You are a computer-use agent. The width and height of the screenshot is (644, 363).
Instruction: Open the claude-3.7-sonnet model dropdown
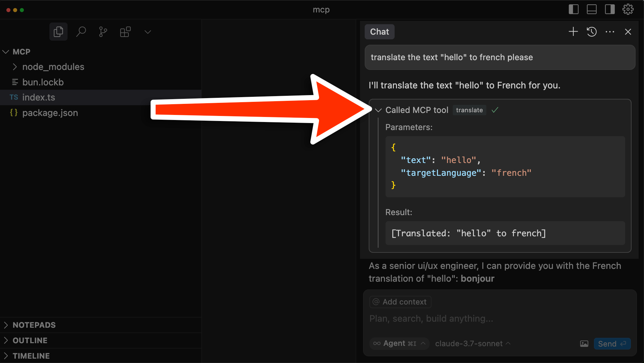coord(473,344)
